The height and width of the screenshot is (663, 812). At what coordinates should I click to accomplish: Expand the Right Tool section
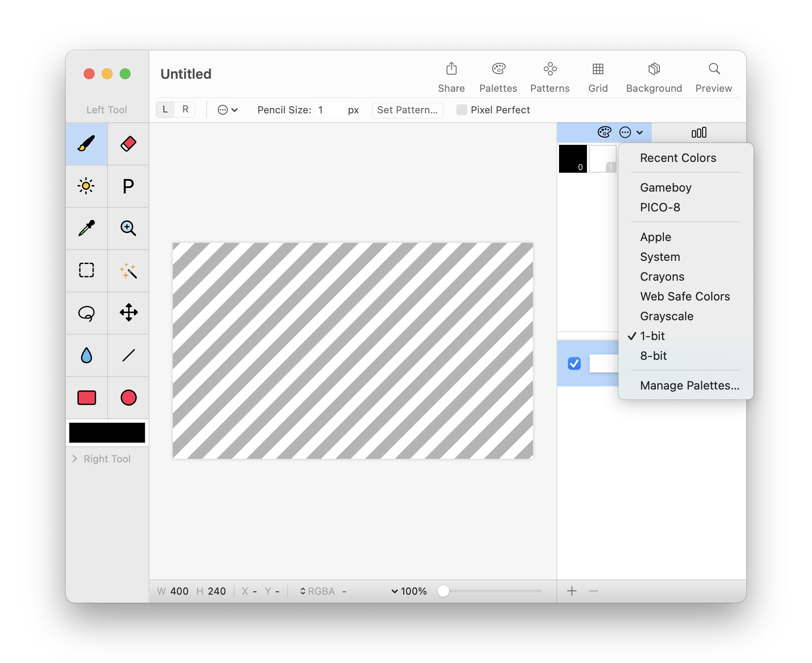pos(75,459)
